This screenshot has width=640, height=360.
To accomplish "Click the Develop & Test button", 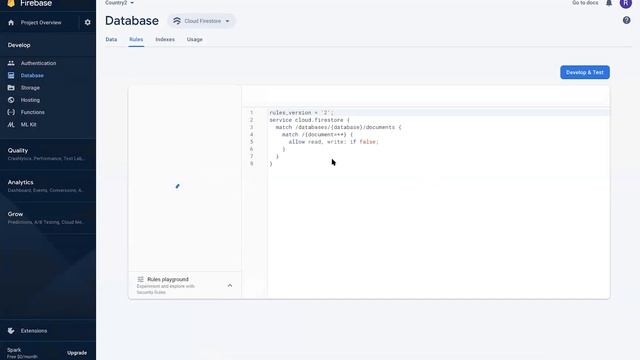I will click(585, 72).
